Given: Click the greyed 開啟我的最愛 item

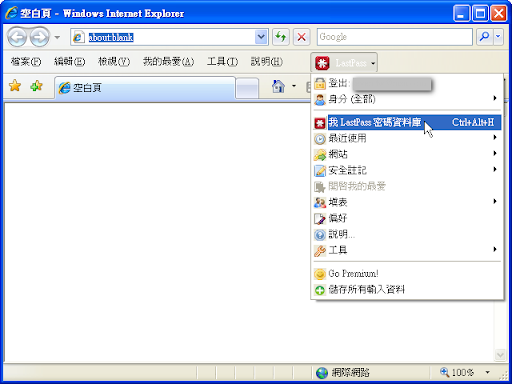Looking at the screenshot, I should coord(407,186).
